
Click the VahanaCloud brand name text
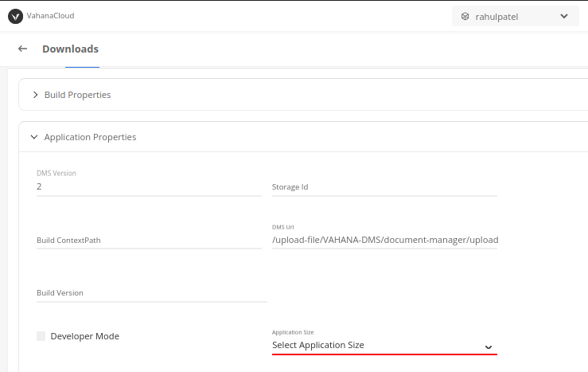pyautogui.click(x=51, y=16)
